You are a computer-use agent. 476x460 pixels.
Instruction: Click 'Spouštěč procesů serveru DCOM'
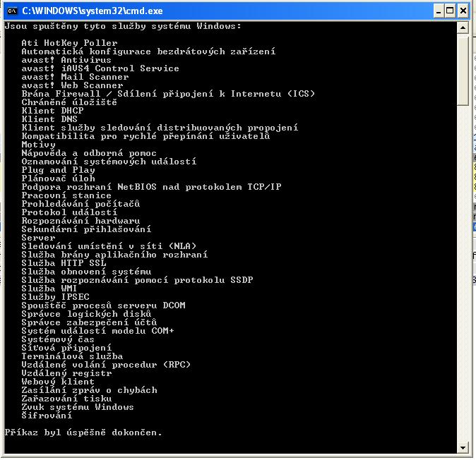coord(103,305)
